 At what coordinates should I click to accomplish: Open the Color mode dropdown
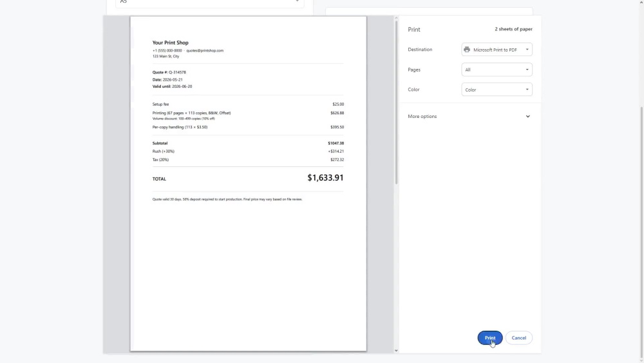(497, 90)
